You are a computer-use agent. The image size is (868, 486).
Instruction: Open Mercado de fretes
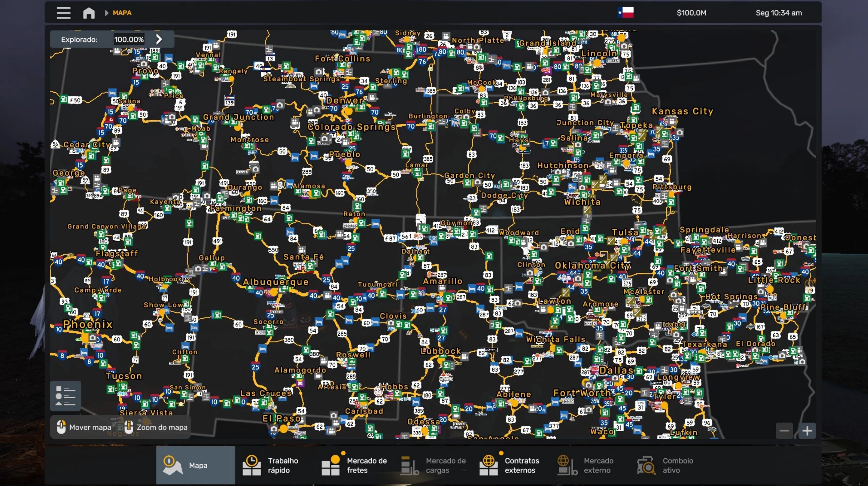[x=354, y=465]
